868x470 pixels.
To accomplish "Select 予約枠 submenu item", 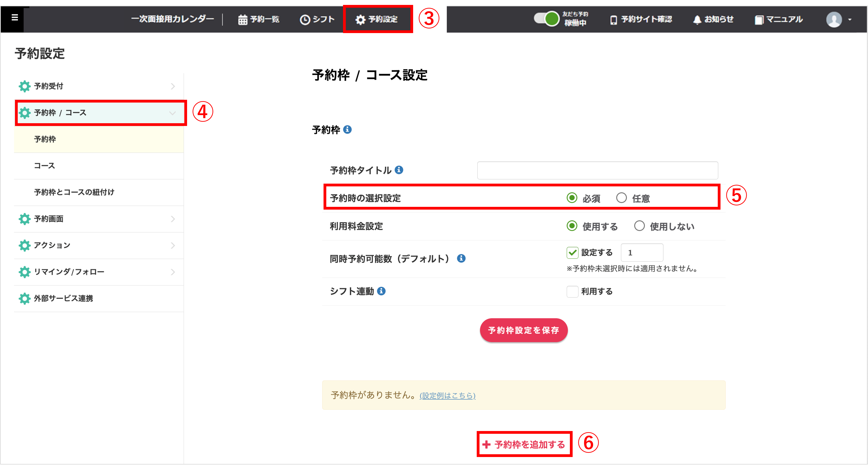I will click(99, 139).
